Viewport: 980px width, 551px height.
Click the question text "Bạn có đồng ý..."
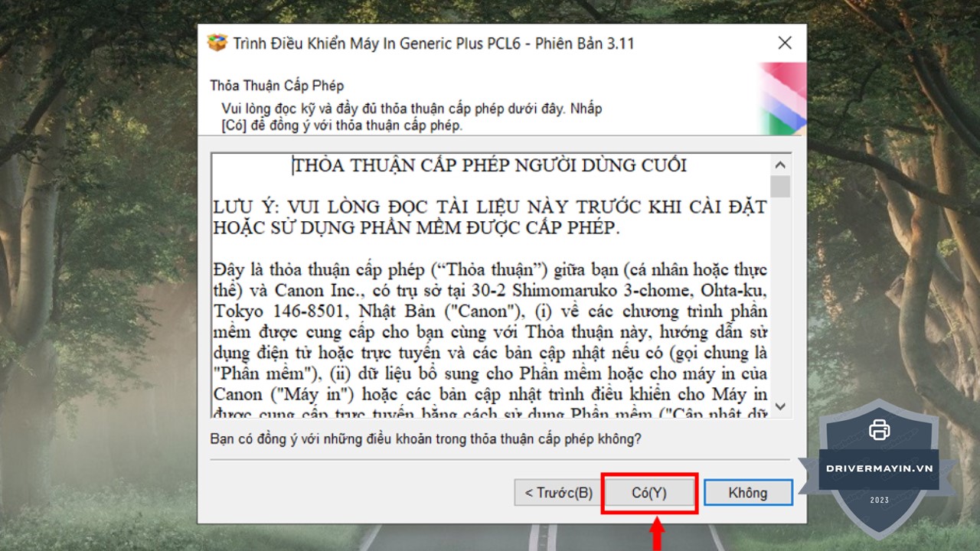coord(426,439)
